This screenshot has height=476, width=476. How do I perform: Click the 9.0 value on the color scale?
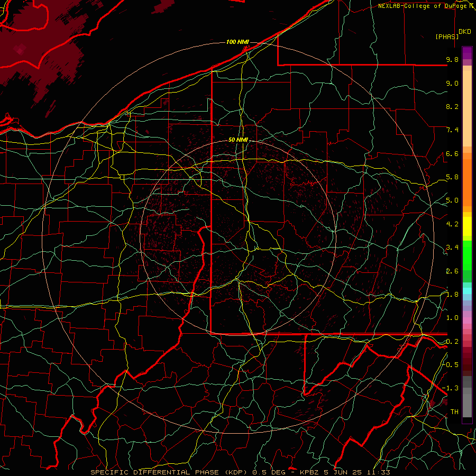coord(452,83)
